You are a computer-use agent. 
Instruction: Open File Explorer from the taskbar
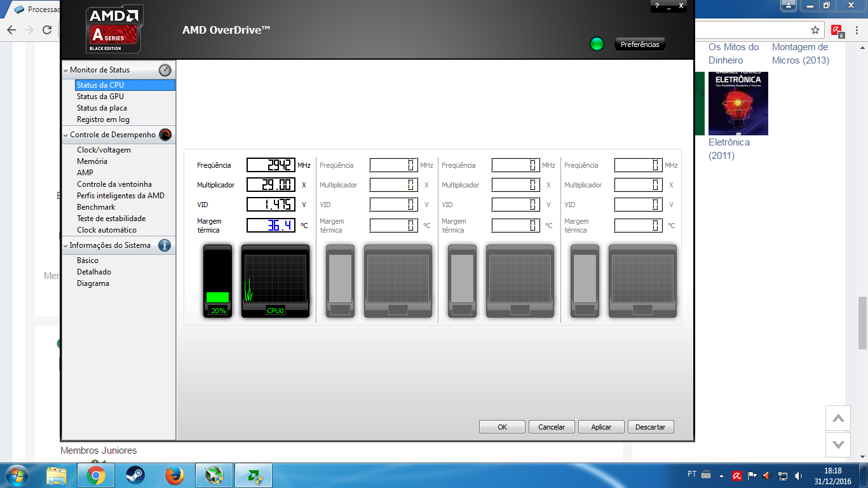point(57,475)
